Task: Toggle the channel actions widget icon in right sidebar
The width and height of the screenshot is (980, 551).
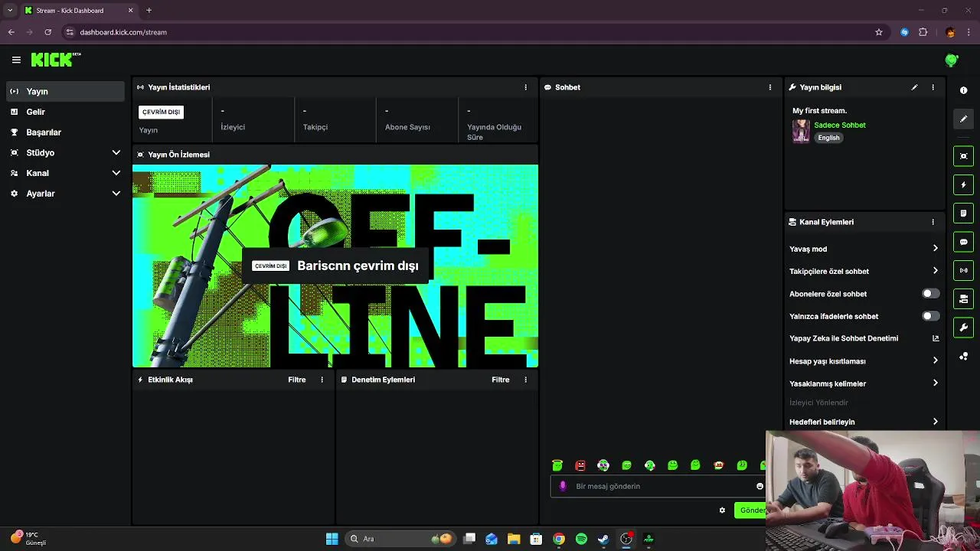Action: (963, 298)
